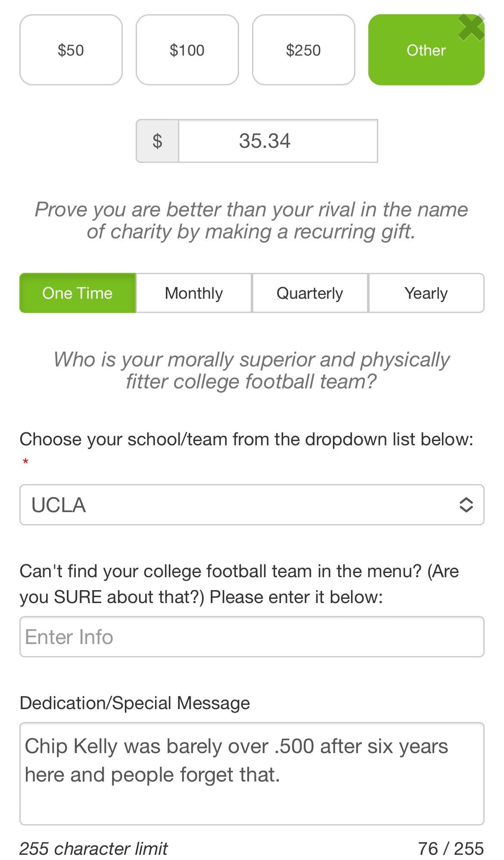Click the 76 / 255 character counter
This screenshot has width=504, height=860.
[x=451, y=848]
